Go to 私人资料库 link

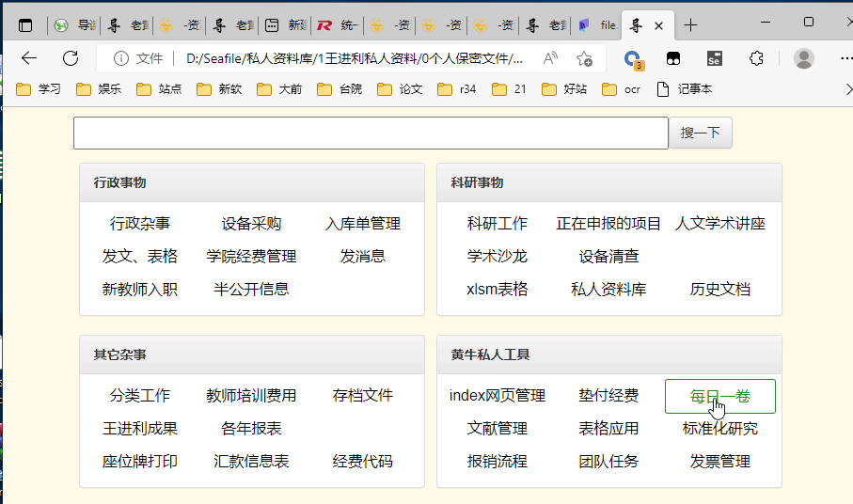point(608,289)
